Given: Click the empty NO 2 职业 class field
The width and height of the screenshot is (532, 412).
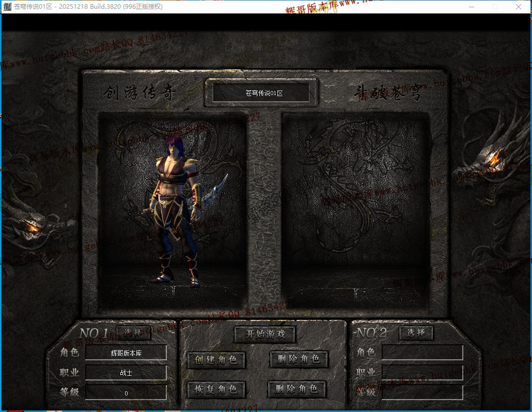Looking at the screenshot, I should pos(423,372).
